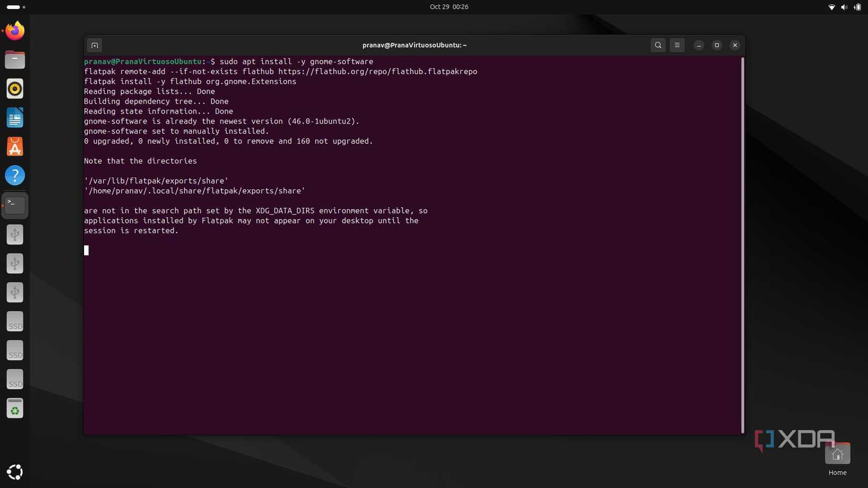
Task: Show Applications using the Ubuntu logo
Action: point(14,472)
